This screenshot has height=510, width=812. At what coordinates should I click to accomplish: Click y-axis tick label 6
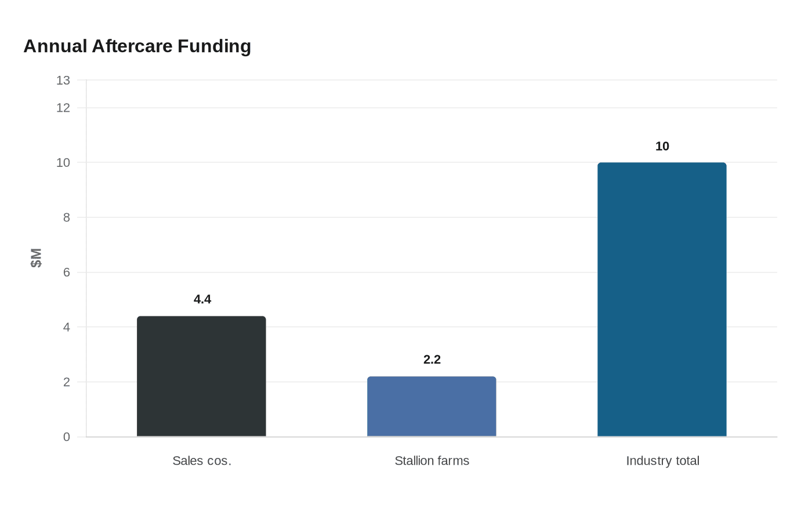pyautogui.click(x=67, y=272)
